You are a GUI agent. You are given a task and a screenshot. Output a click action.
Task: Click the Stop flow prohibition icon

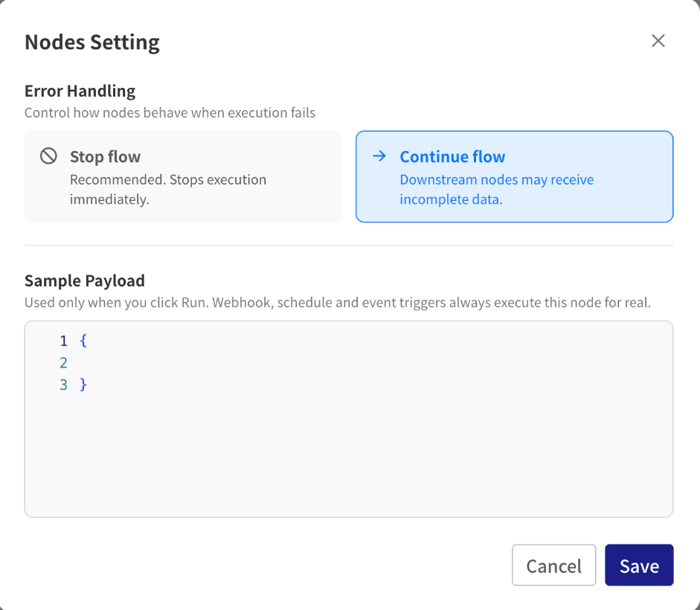tap(48, 156)
